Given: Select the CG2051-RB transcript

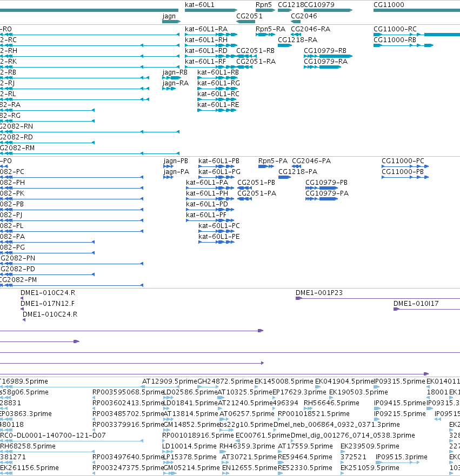Looking at the screenshot, I should click(255, 50).
